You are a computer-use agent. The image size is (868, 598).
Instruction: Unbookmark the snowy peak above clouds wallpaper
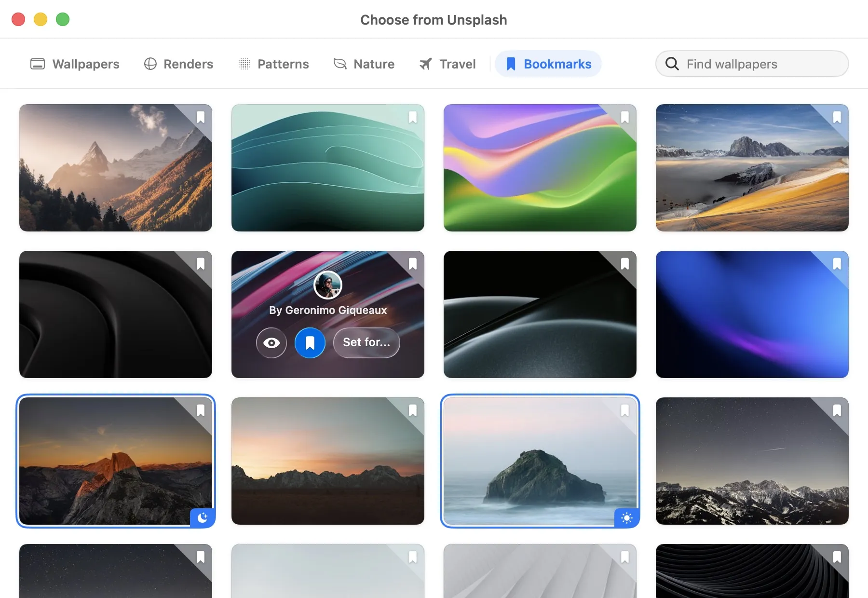tap(837, 117)
